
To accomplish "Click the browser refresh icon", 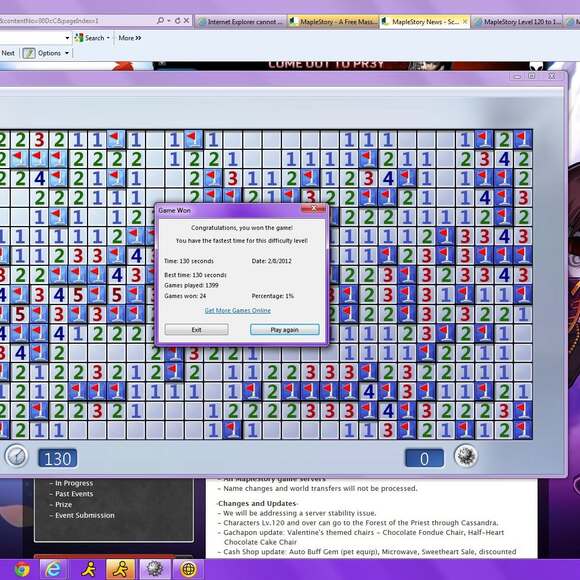I will pyautogui.click(x=177, y=21).
